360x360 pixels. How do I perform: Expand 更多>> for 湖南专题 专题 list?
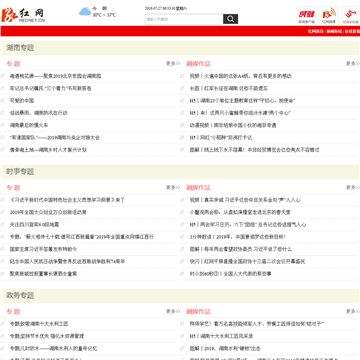coord(173,63)
